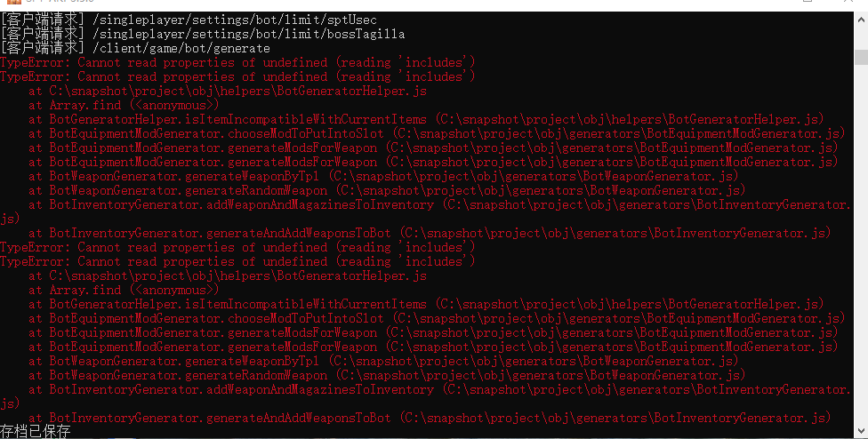Click the first 'at Array.find (<anonymous>)' line

(x=124, y=105)
